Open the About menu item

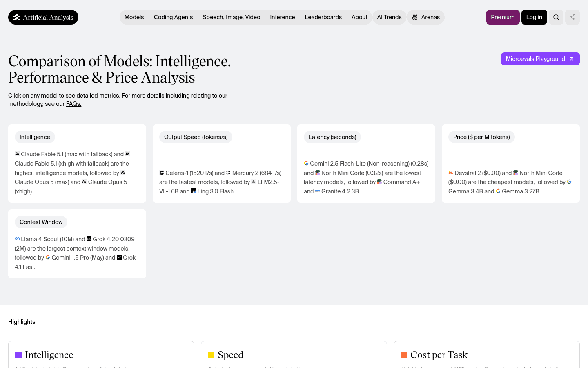359,17
